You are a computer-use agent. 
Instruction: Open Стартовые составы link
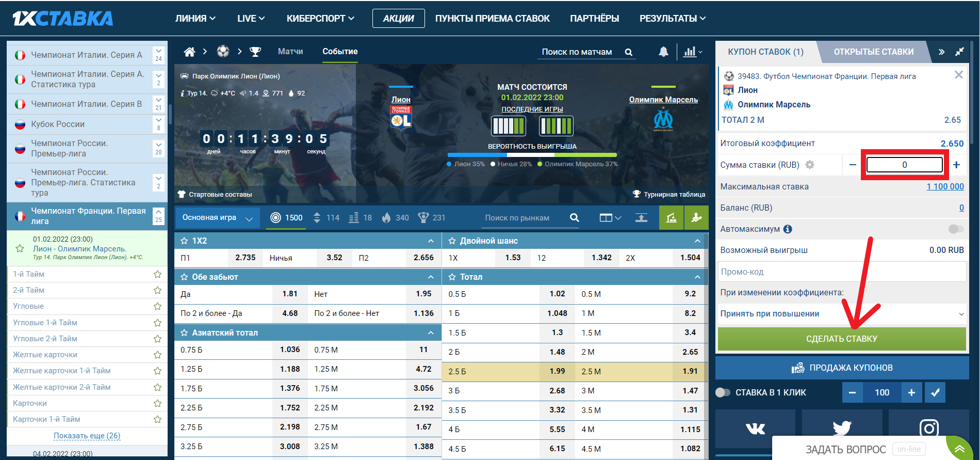[x=215, y=194]
